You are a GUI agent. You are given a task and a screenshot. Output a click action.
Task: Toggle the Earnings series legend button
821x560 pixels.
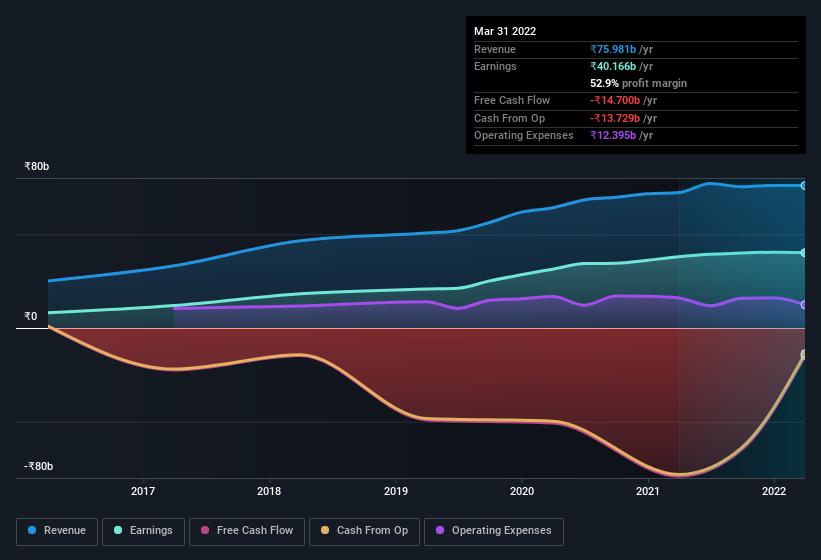(x=143, y=531)
